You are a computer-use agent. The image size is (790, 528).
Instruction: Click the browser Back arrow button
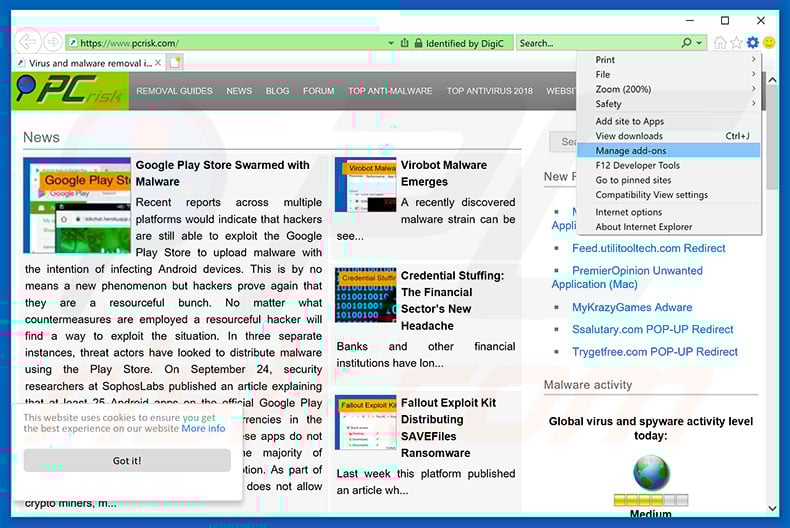coord(28,42)
